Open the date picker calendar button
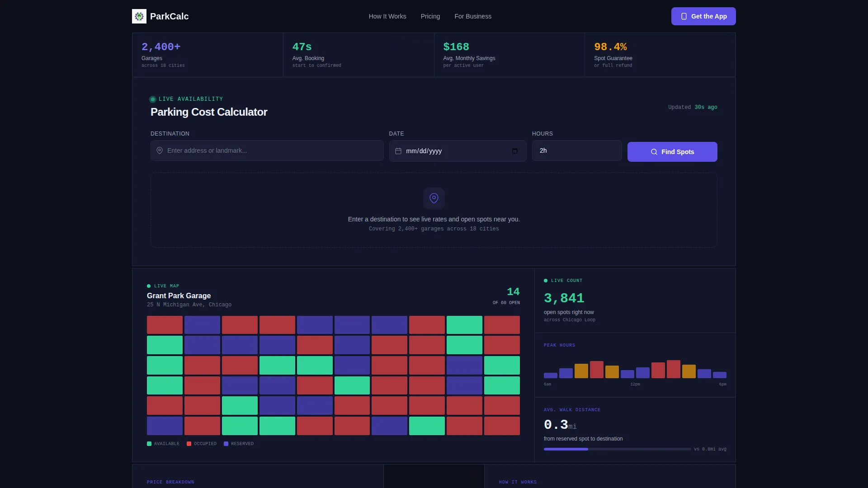This screenshot has width=868, height=488. point(514,151)
